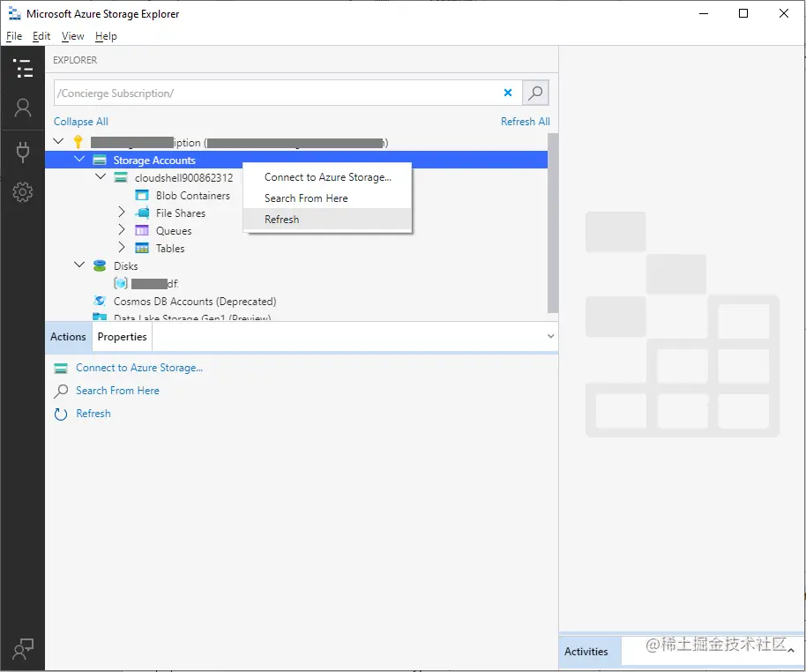This screenshot has height=672, width=806.
Task: Click Refresh All link
Action: pyautogui.click(x=526, y=121)
